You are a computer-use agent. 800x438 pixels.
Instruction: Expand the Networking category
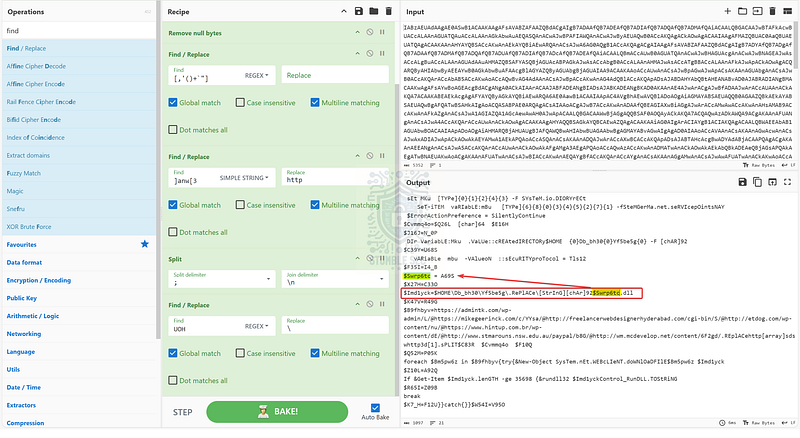coord(79,334)
